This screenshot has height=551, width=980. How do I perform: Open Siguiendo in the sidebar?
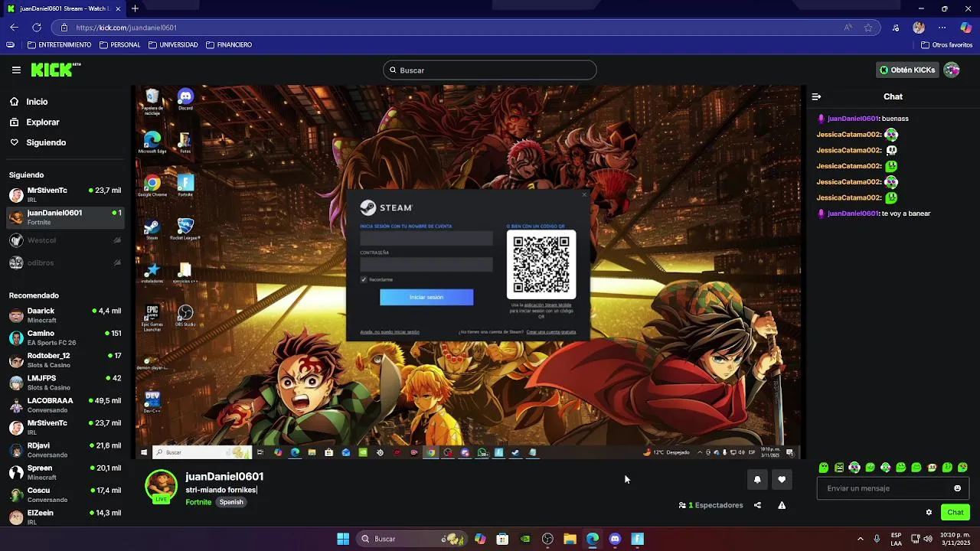pos(65,142)
